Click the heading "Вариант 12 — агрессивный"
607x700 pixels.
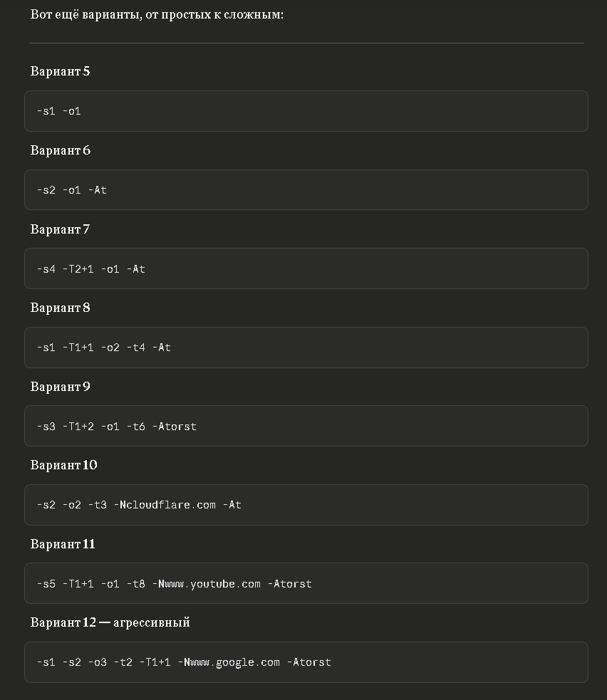tap(110, 622)
